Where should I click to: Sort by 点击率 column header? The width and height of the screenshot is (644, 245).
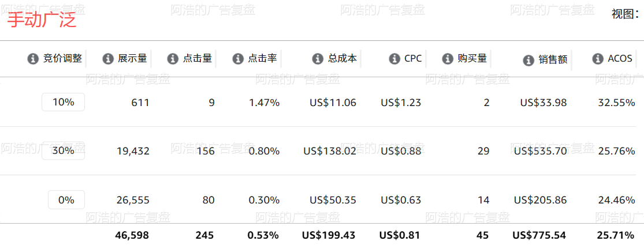pyautogui.click(x=262, y=59)
